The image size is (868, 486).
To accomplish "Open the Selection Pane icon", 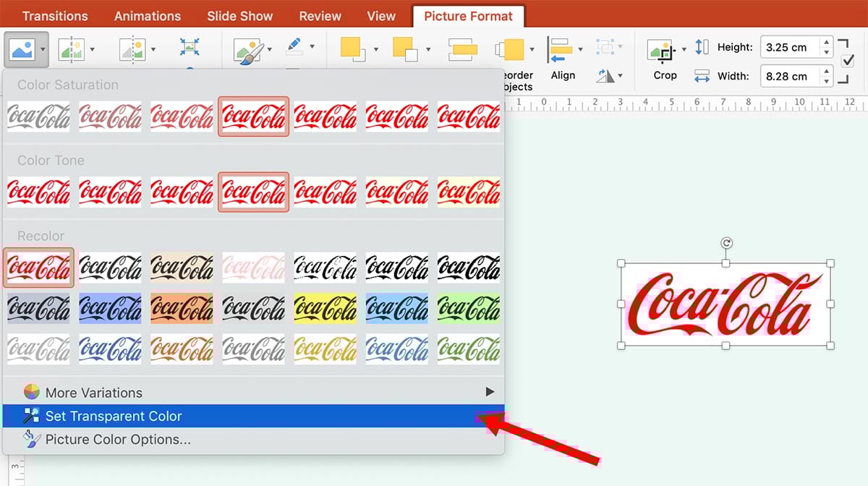I will pos(463,50).
